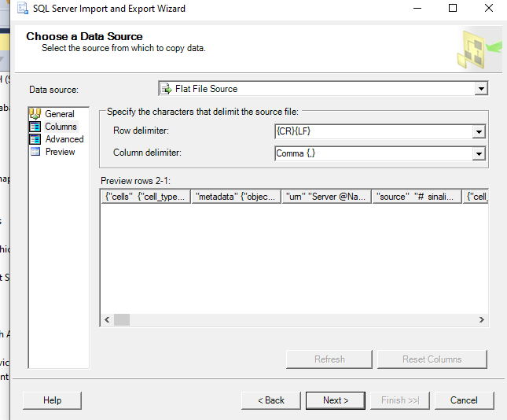Click the Flat File Source icon

point(166,89)
